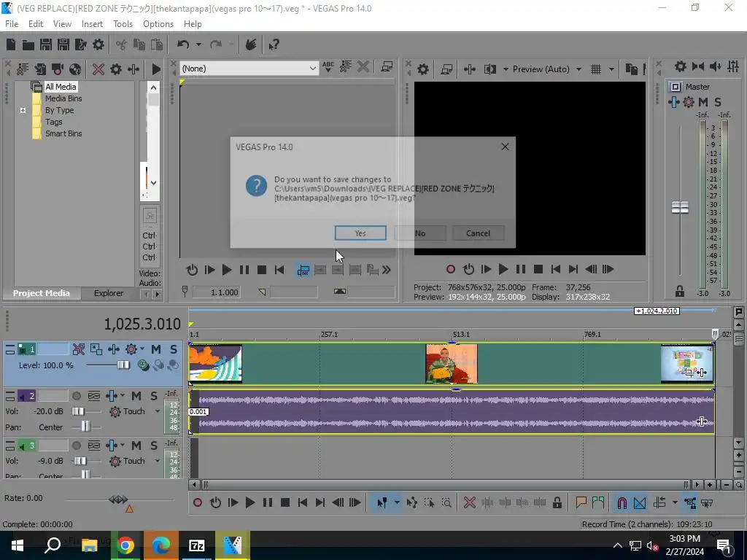Image resolution: width=747 pixels, height=560 pixels.
Task: Adjust the Master volume fader
Action: pyautogui.click(x=681, y=208)
